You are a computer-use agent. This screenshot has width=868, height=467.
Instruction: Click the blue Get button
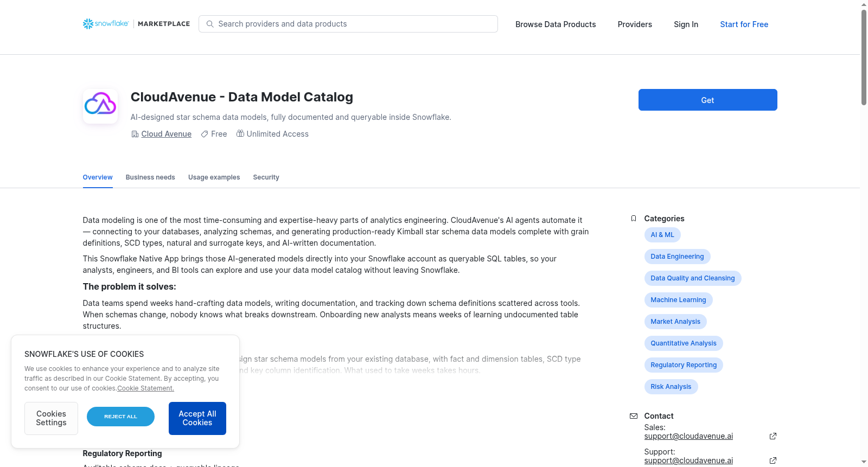click(x=707, y=100)
